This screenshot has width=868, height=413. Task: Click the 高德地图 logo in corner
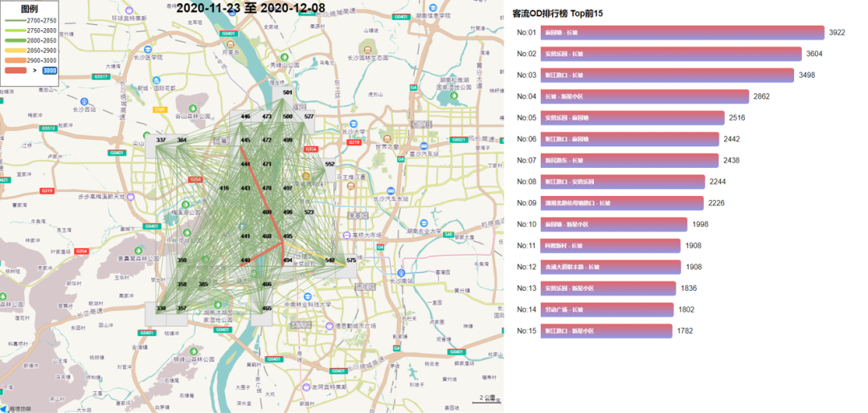point(16,409)
